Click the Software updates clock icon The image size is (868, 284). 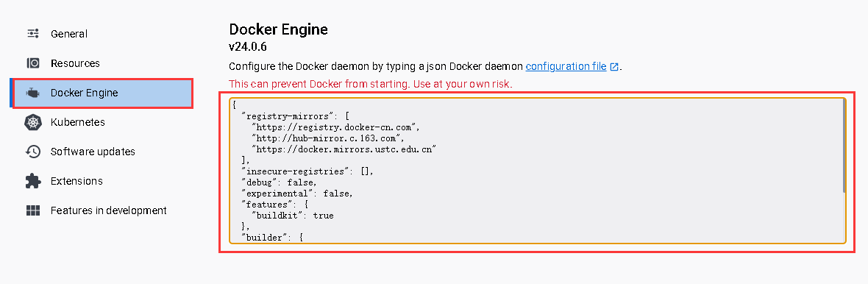coord(33,152)
